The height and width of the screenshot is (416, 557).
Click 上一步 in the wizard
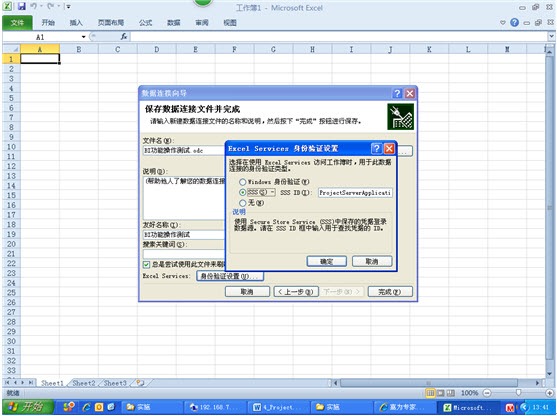(296, 292)
